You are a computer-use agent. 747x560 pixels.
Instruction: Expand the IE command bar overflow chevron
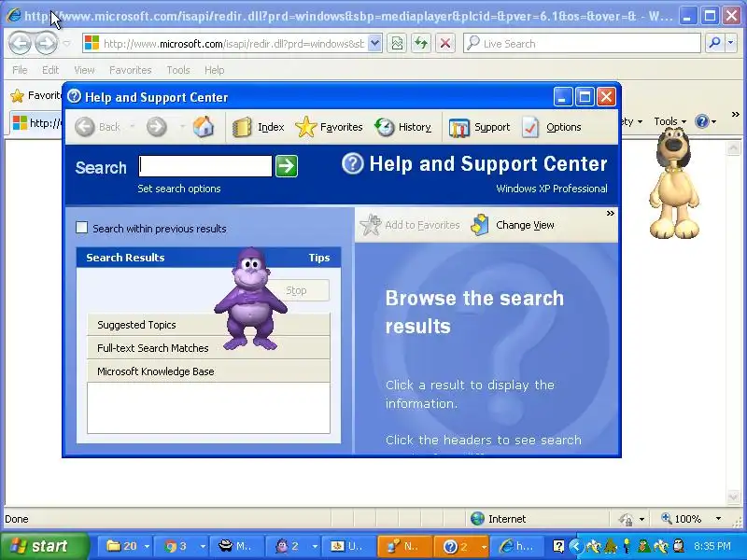(735, 114)
